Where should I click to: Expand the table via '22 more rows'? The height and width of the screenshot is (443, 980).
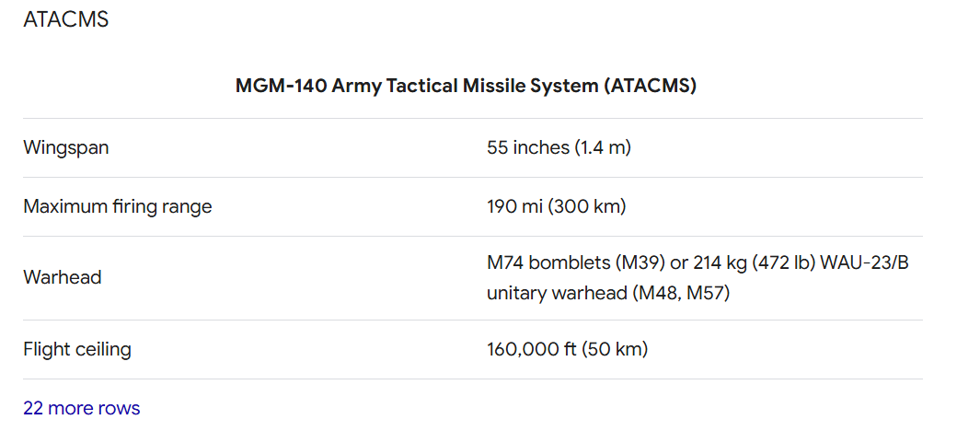click(x=81, y=408)
